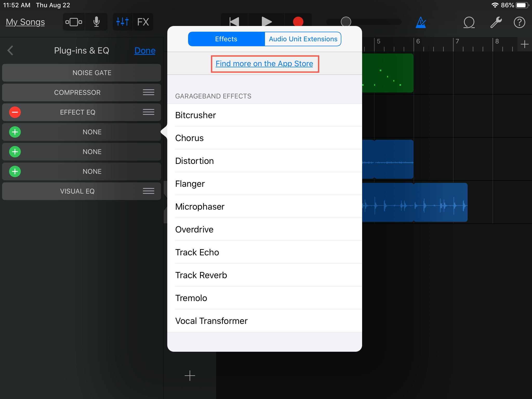Choose Vocal Transformer effect
This screenshot has height=399, width=532.
click(x=265, y=321)
